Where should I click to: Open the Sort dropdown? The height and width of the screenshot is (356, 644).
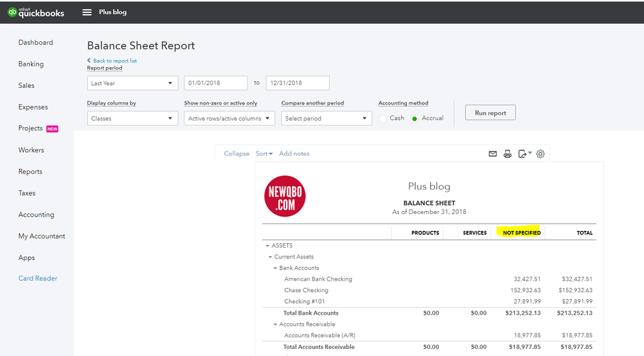click(x=264, y=153)
